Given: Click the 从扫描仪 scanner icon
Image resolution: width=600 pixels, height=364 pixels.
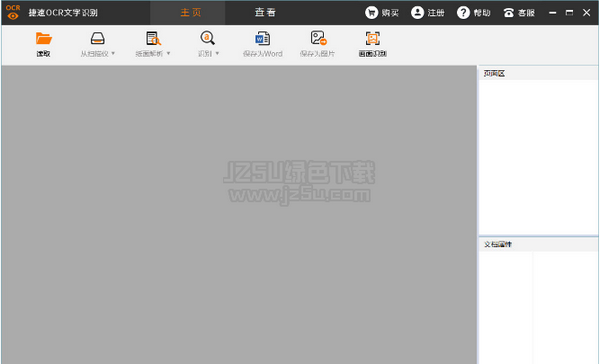Looking at the screenshot, I should click(x=98, y=38).
